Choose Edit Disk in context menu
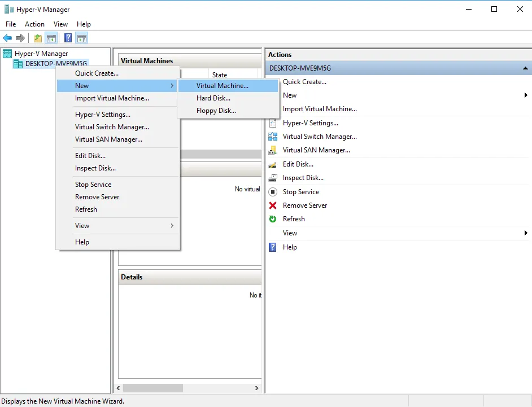The image size is (532, 407). [117, 156]
